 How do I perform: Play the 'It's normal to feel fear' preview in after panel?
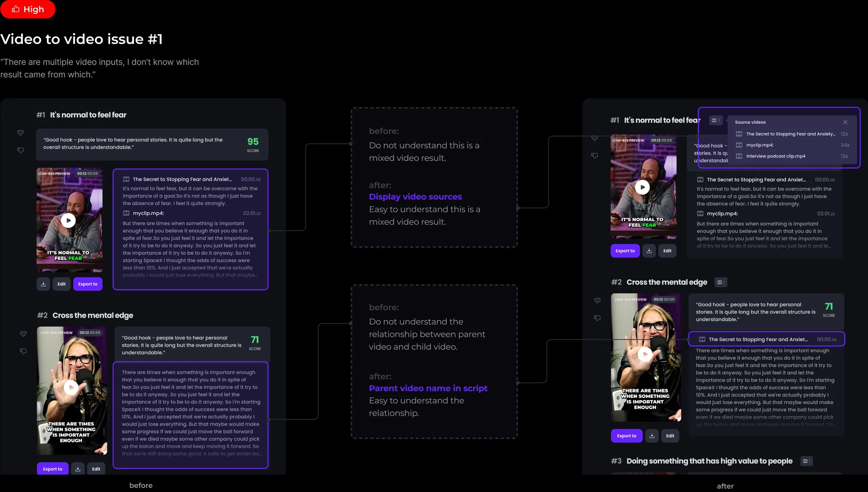tap(642, 187)
